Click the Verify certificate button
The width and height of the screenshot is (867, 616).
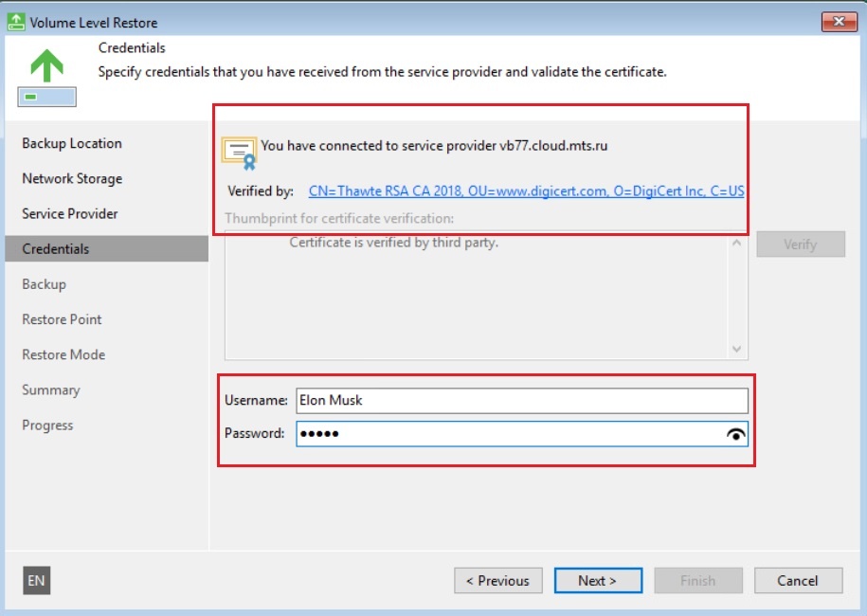[x=800, y=244]
